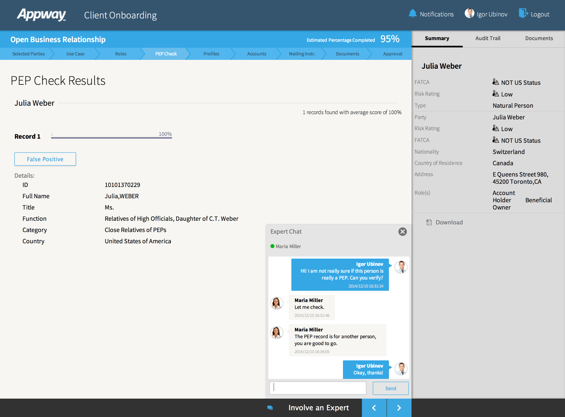Click Igor Ubinov user name in header
Viewport: 565px width, 417px height.
coord(492,14)
